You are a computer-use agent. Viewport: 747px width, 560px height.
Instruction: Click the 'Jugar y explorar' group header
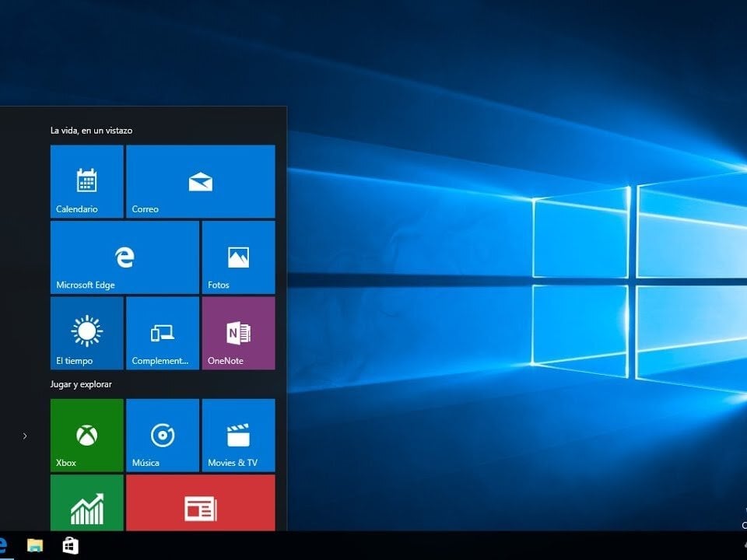(81, 384)
